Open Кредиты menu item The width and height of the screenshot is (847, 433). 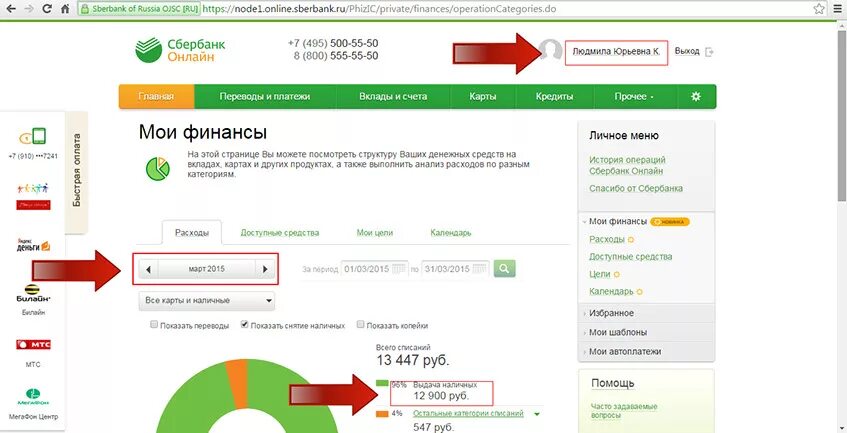click(555, 97)
